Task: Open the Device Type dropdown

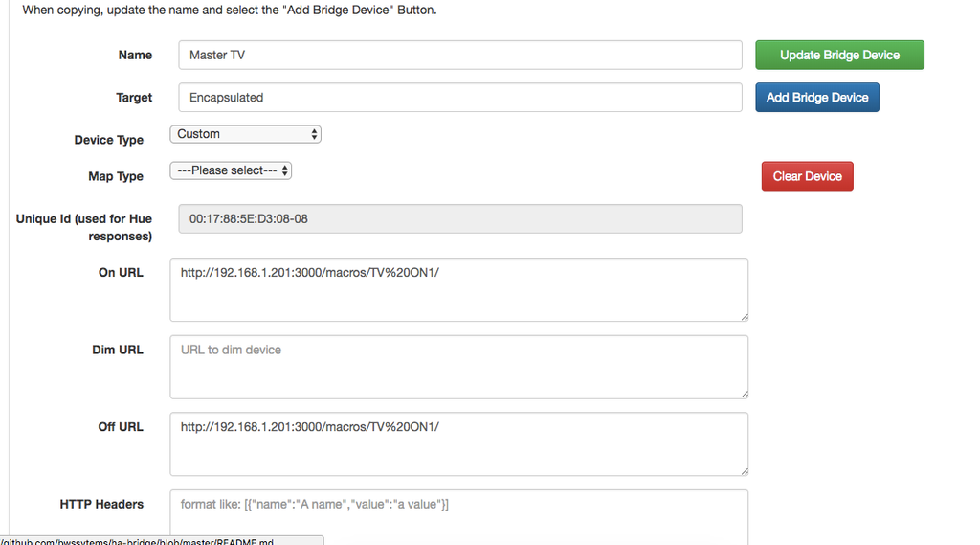Action: coord(245,134)
